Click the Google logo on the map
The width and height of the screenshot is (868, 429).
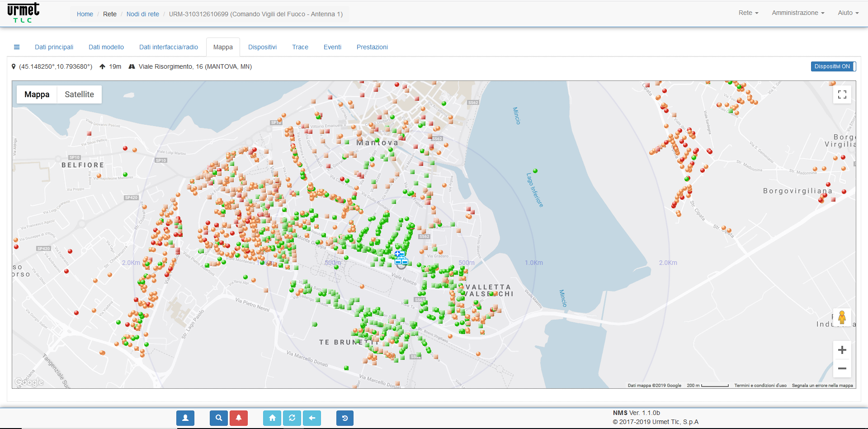29,382
